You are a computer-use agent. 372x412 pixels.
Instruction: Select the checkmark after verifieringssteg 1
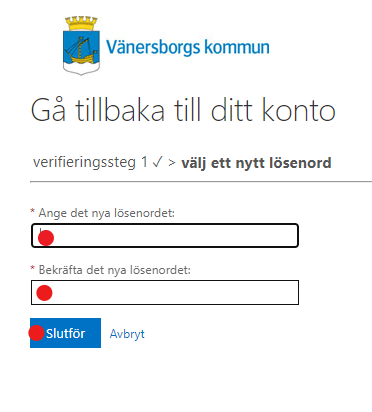[x=157, y=162]
